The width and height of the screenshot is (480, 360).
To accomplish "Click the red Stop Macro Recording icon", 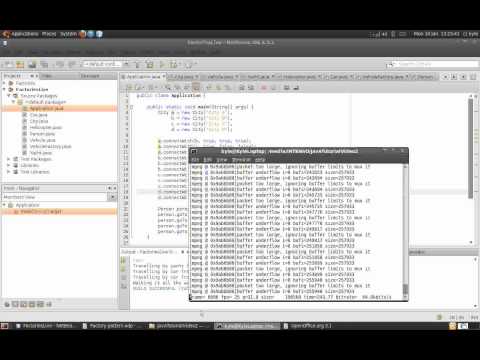I will (x=263, y=87).
